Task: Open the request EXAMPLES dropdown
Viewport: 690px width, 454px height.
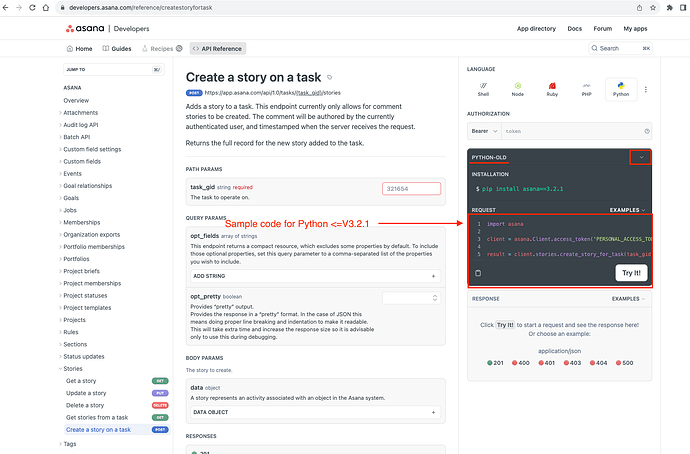Action: [x=628, y=210]
